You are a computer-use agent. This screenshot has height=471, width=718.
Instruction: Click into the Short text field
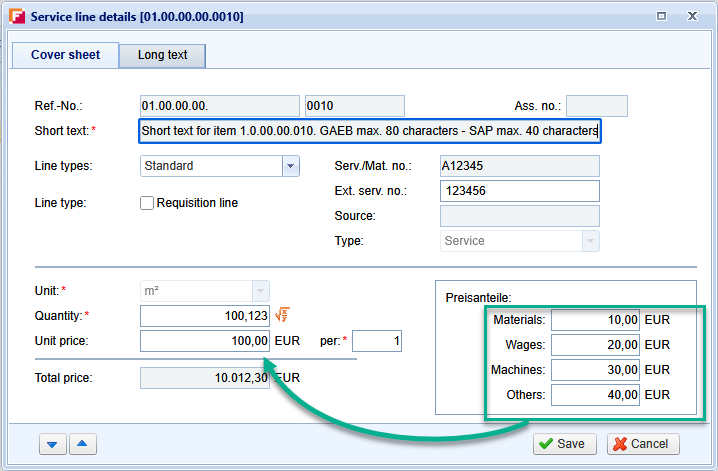pyautogui.click(x=369, y=131)
